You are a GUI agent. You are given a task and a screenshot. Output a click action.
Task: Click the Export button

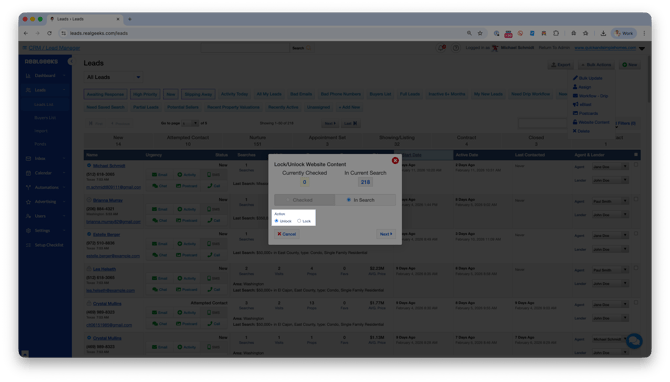tap(561, 65)
